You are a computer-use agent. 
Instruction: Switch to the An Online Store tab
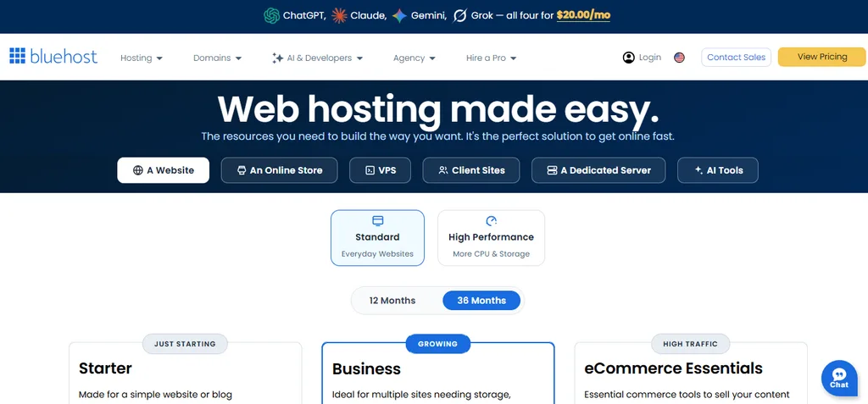279,170
